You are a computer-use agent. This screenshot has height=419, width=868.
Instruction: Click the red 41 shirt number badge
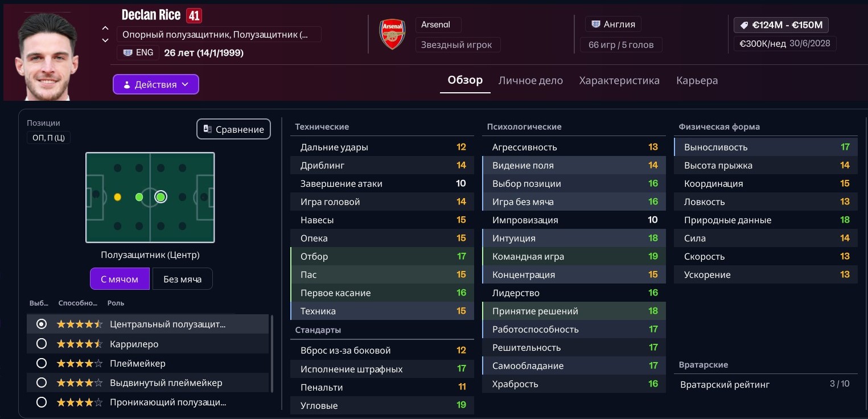194,15
